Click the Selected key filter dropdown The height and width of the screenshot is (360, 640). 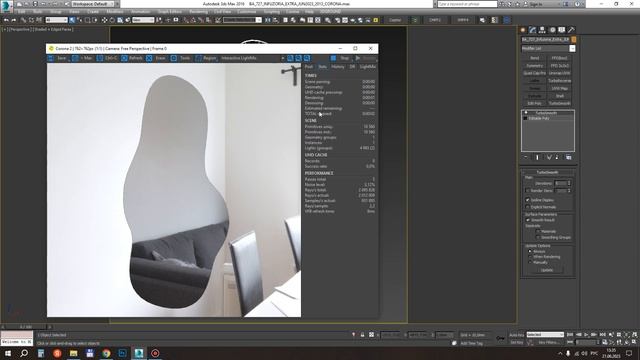545,335
